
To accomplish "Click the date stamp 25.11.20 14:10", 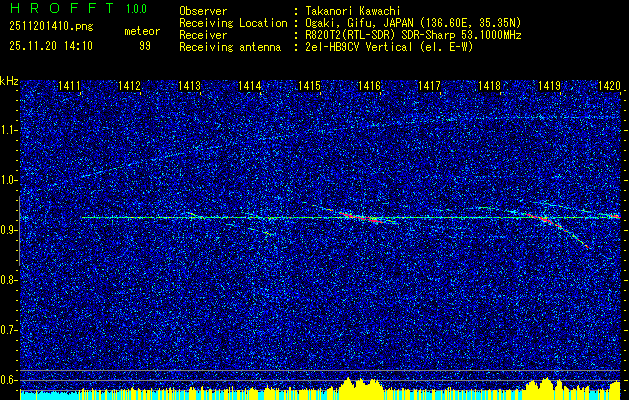I will pyautogui.click(x=51, y=45).
